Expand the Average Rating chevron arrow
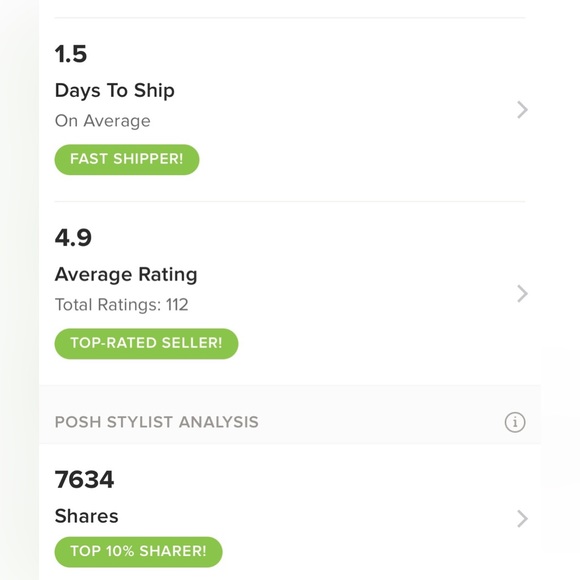The width and height of the screenshot is (580, 580). 522,294
